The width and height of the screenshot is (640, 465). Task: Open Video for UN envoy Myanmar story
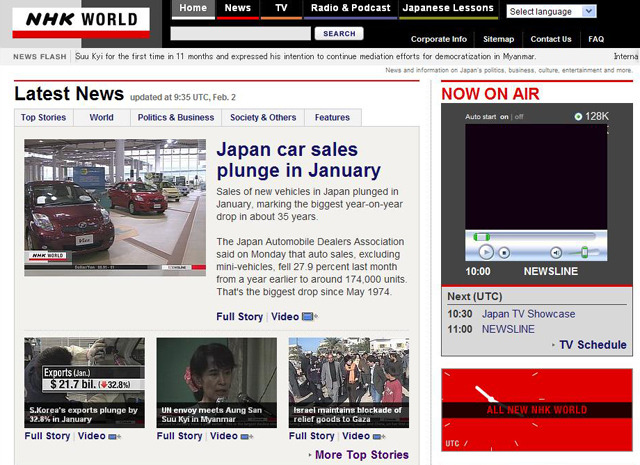point(224,436)
